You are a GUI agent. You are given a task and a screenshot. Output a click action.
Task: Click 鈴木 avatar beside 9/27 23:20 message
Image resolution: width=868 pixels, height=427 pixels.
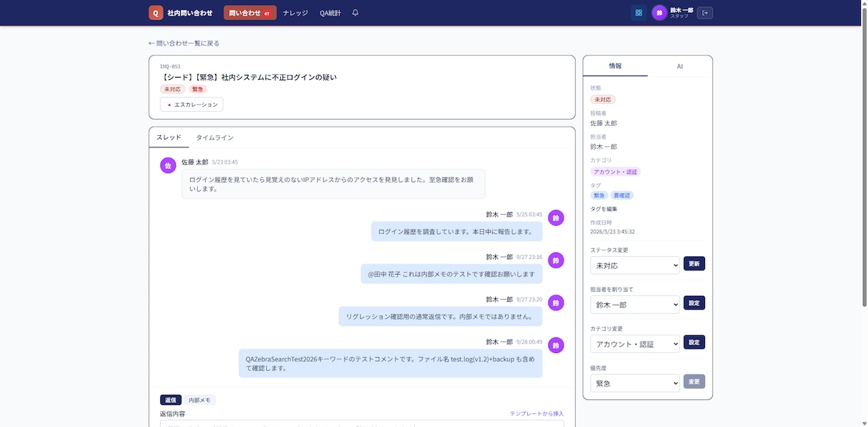(x=556, y=302)
